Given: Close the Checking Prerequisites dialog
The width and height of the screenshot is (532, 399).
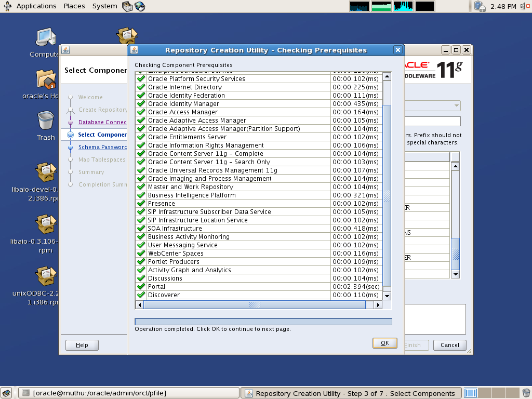Looking at the screenshot, I should click(398, 50).
